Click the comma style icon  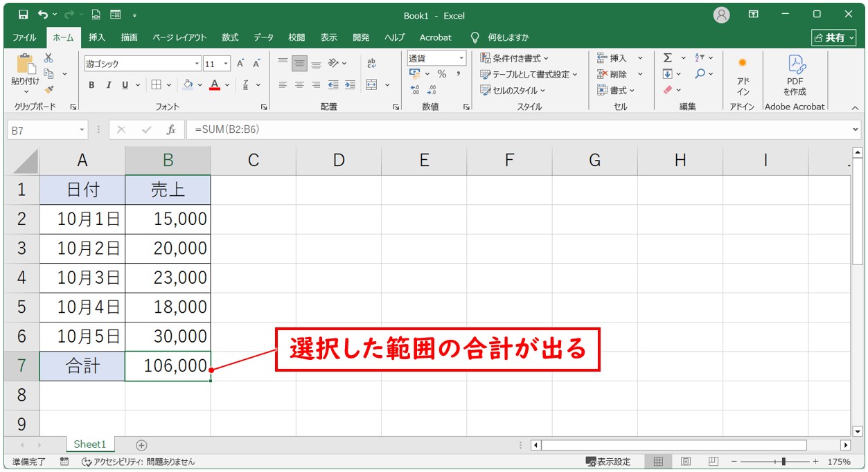[x=458, y=73]
